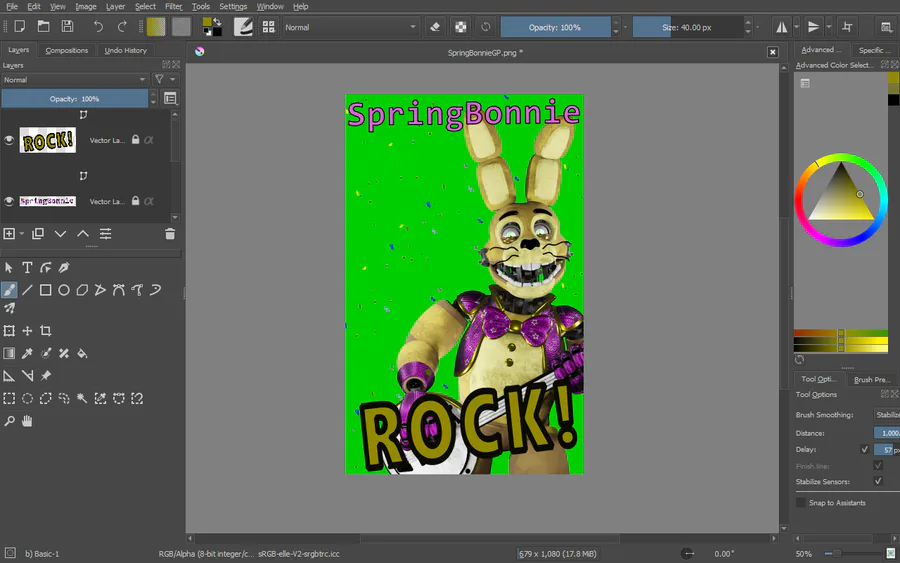Select the Freehand Brush tool
Screen dimensions: 900x563
click(x=9, y=290)
